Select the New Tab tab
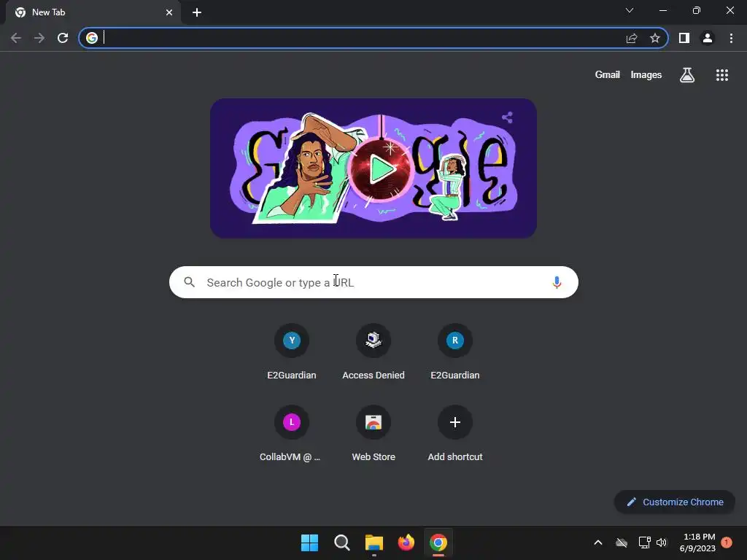 [93, 12]
